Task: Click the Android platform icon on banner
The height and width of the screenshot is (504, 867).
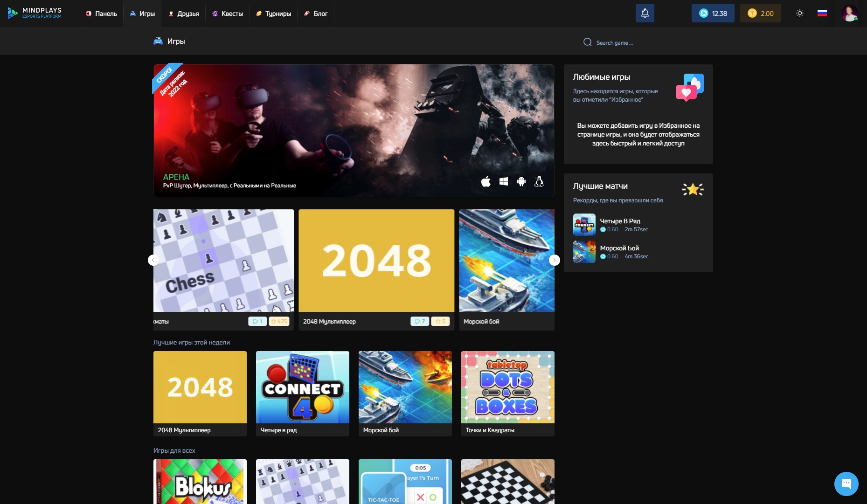Action: (521, 182)
